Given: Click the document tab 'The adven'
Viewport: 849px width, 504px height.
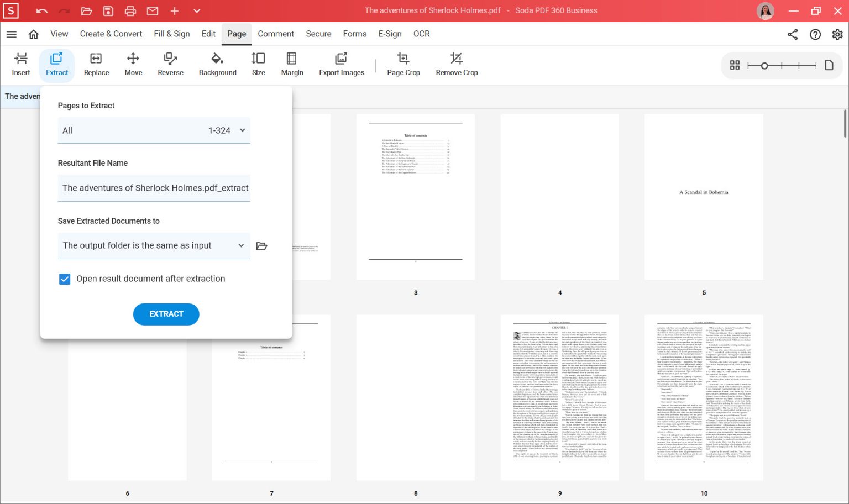Looking at the screenshot, I should click(22, 96).
